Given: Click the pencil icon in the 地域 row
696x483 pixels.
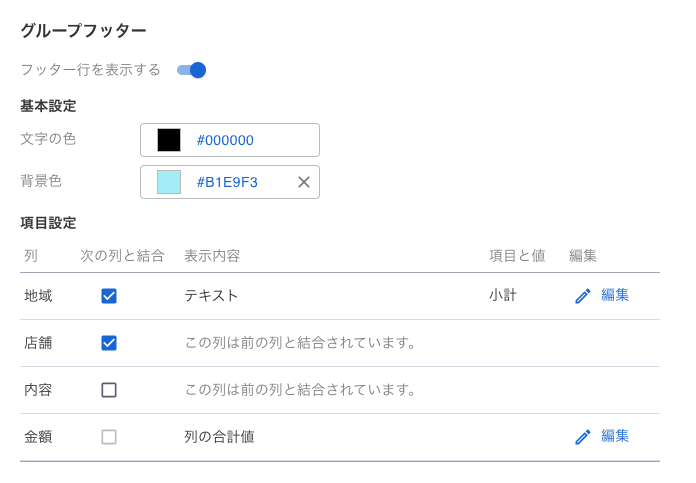Looking at the screenshot, I should (583, 296).
